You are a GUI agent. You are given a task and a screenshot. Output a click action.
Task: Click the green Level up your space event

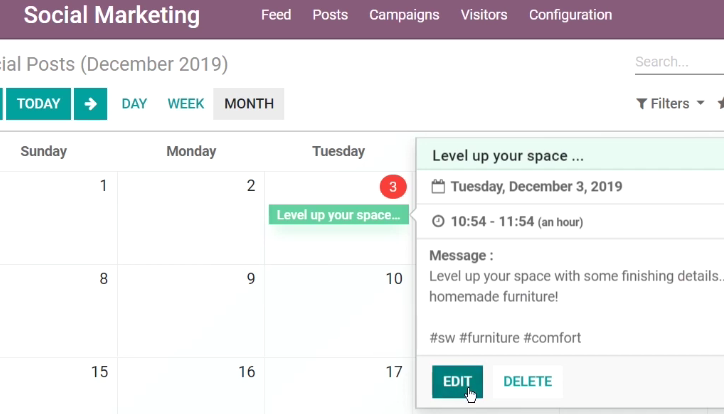(338, 215)
